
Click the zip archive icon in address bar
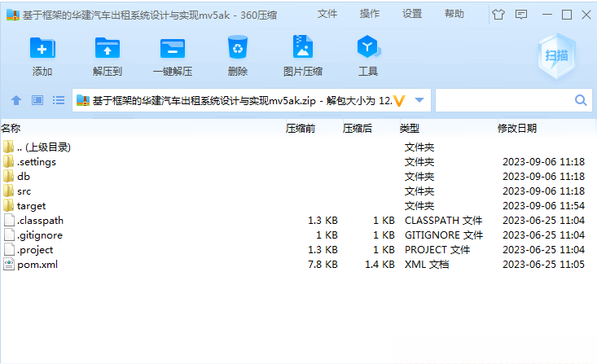pos(83,100)
